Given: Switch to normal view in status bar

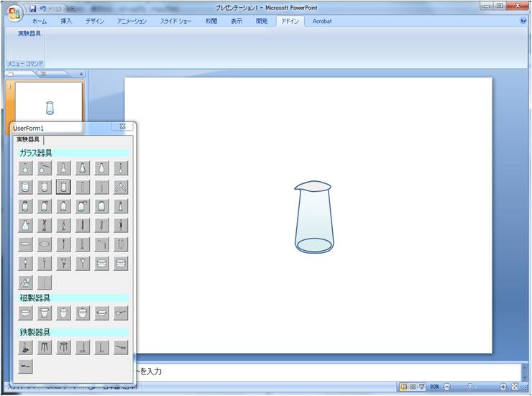Looking at the screenshot, I should pyautogui.click(x=404, y=387).
